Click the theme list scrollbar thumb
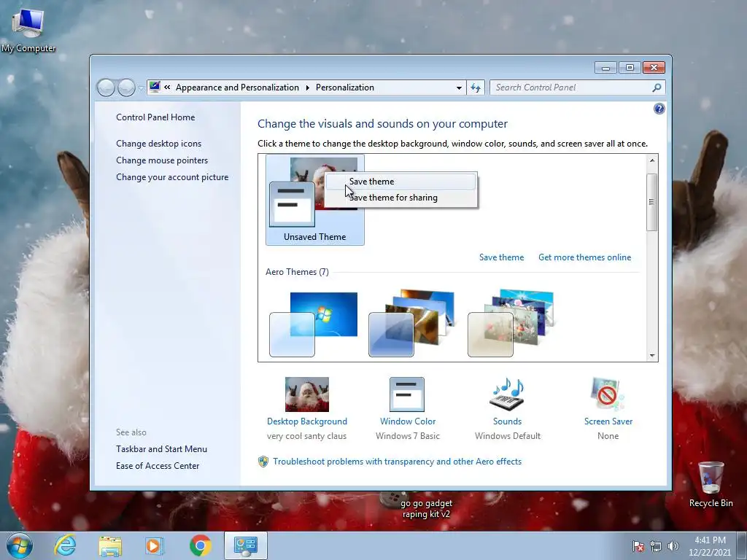 (651, 203)
